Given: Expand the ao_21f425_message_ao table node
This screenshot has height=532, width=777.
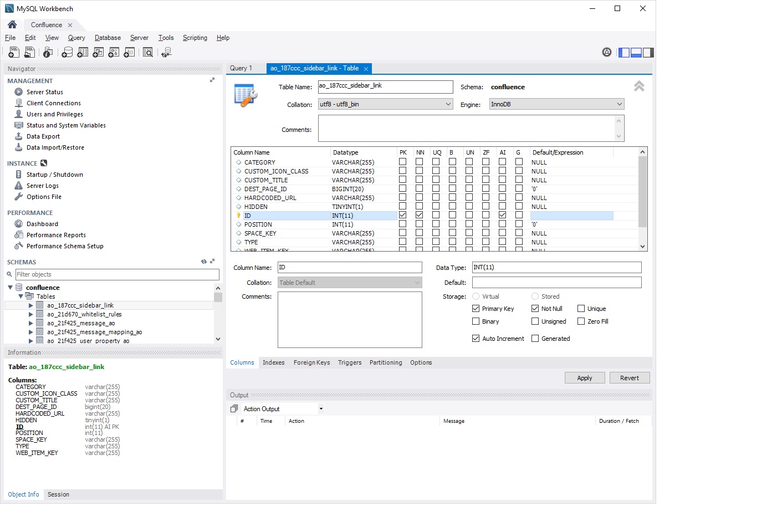Looking at the screenshot, I should pos(31,323).
